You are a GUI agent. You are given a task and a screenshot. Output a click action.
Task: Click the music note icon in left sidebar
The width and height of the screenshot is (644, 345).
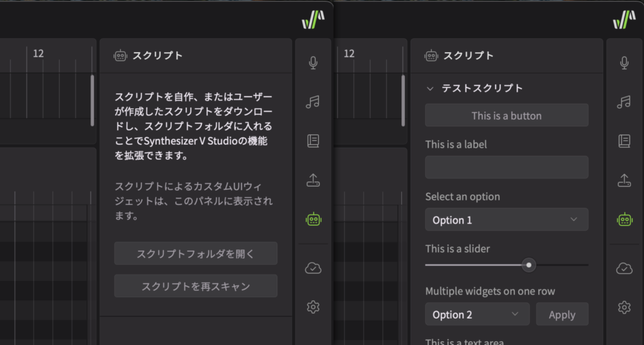point(313,101)
